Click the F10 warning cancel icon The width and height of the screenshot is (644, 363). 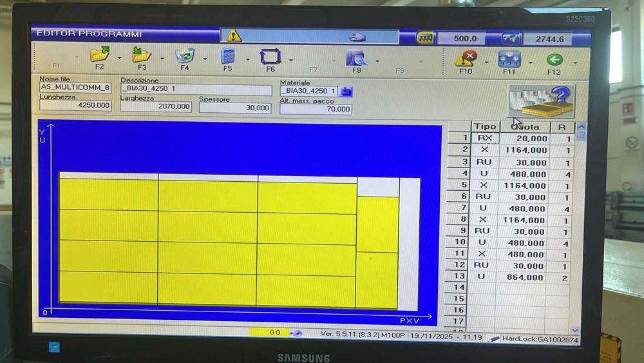click(x=466, y=59)
